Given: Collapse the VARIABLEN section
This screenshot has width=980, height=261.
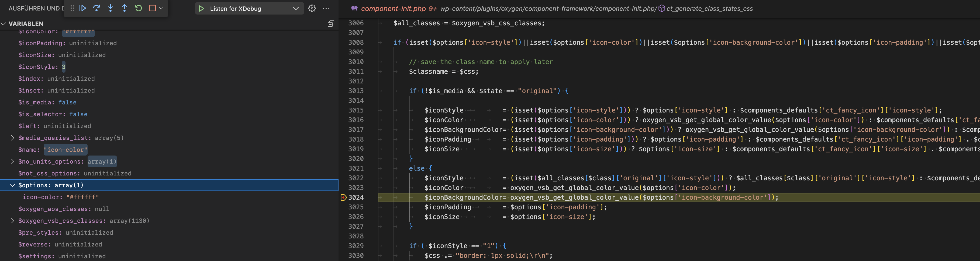Looking at the screenshot, I should [4, 24].
